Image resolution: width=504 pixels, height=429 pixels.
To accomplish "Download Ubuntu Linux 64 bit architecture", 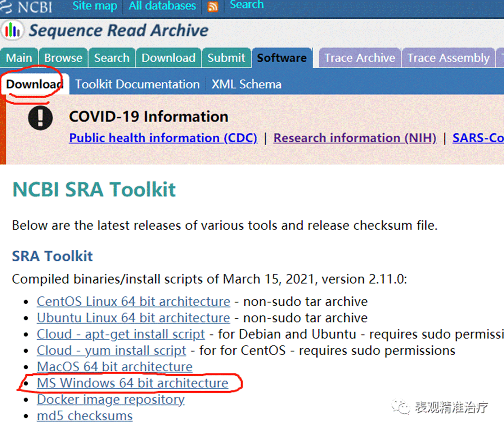I will click(133, 318).
